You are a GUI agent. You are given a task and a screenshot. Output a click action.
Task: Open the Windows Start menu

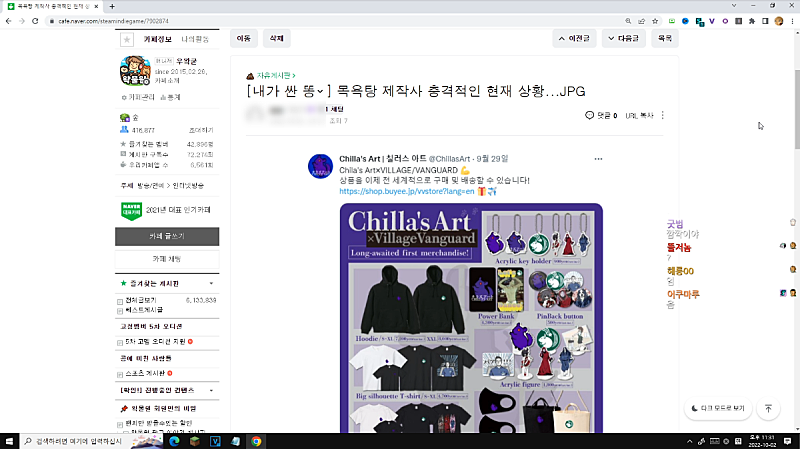tap(9, 441)
